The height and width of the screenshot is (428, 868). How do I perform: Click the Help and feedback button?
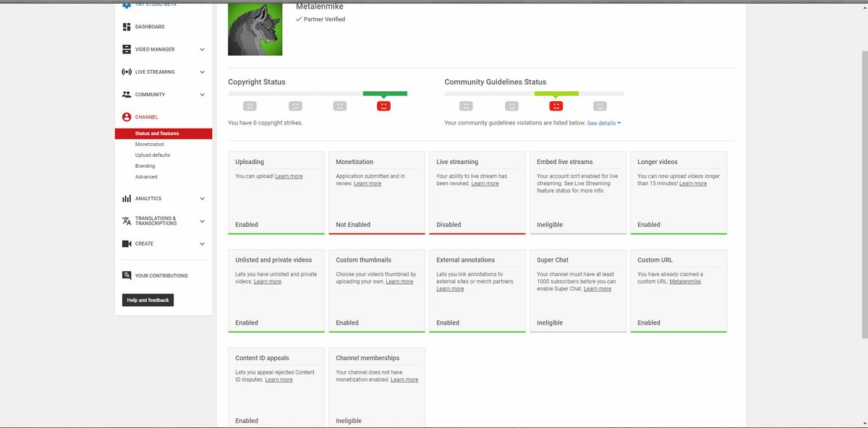[x=148, y=300]
